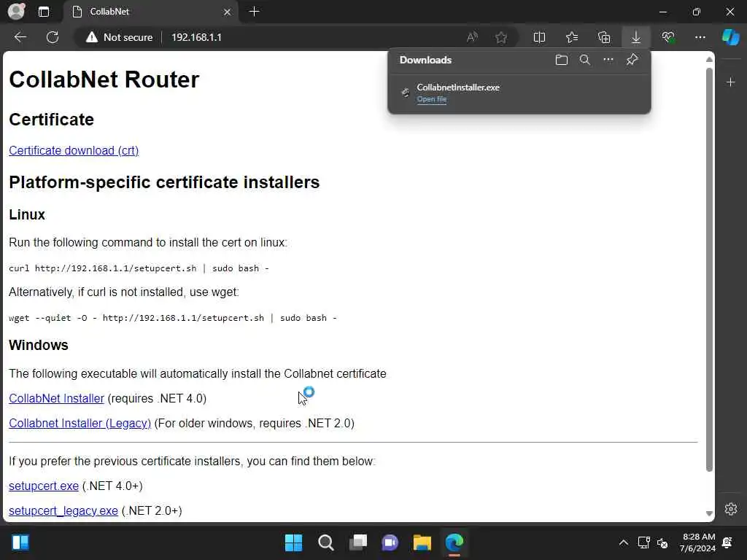
Task: Click the Microsoft Edge taskbar icon
Action: click(454, 542)
